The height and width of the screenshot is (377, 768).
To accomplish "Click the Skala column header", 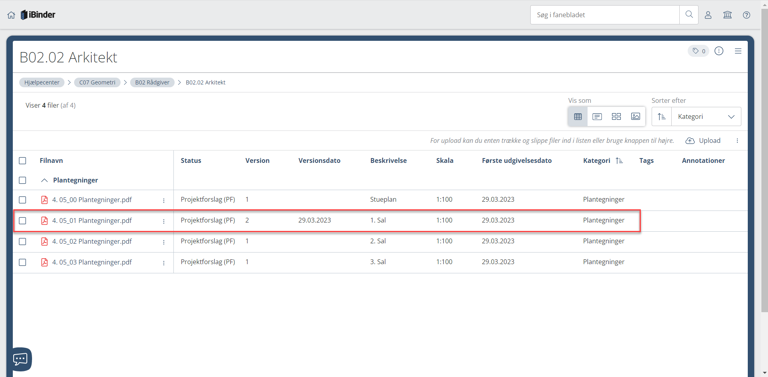I will 445,161.
